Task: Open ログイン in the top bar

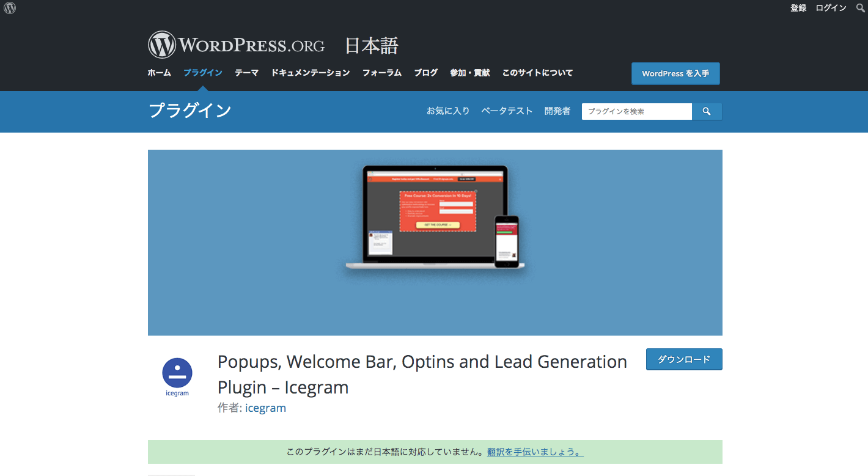Action: tap(831, 8)
